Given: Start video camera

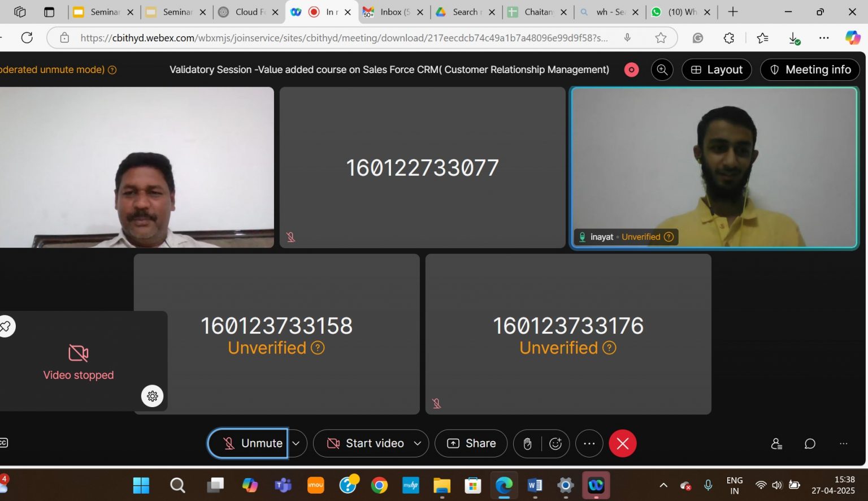Looking at the screenshot, I should pos(366,444).
